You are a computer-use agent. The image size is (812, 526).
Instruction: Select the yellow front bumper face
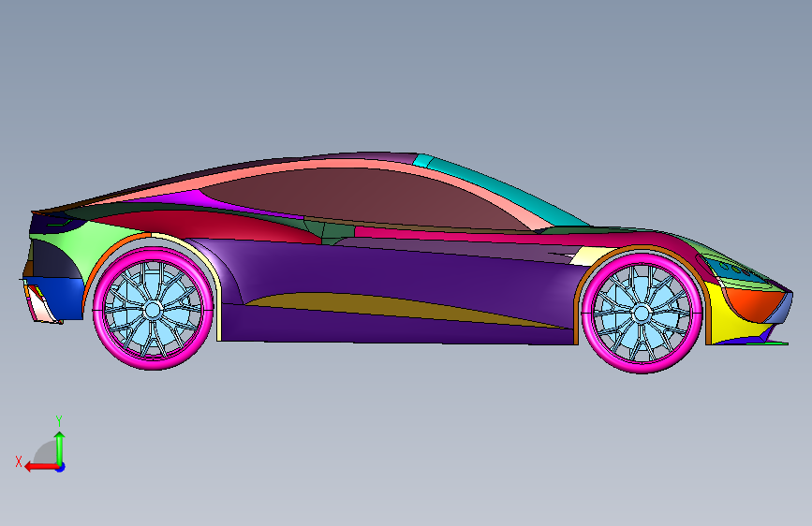pos(731,321)
